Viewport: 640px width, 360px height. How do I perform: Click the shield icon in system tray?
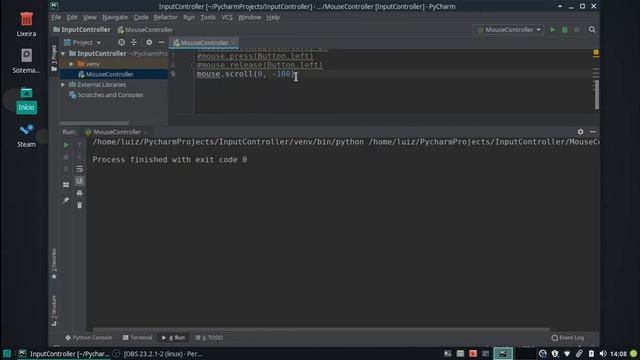coord(555,353)
